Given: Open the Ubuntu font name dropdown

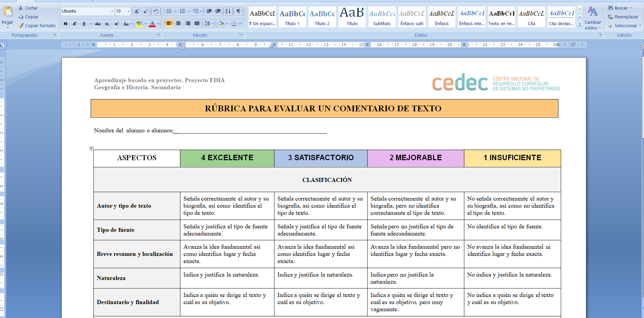Looking at the screenshot, I should click(x=112, y=11).
